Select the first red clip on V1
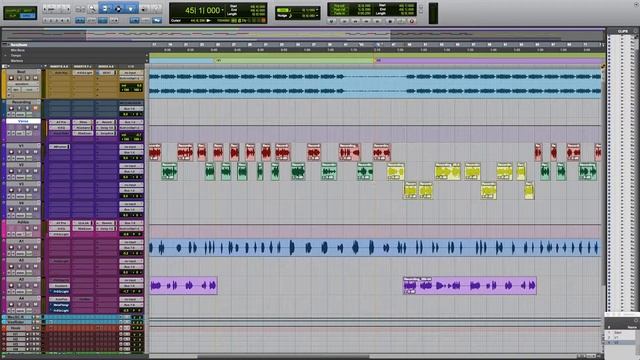 (x=155, y=152)
